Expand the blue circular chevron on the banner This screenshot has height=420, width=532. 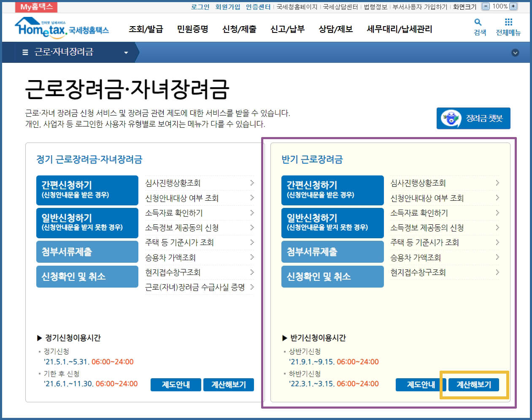tap(515, 53)
